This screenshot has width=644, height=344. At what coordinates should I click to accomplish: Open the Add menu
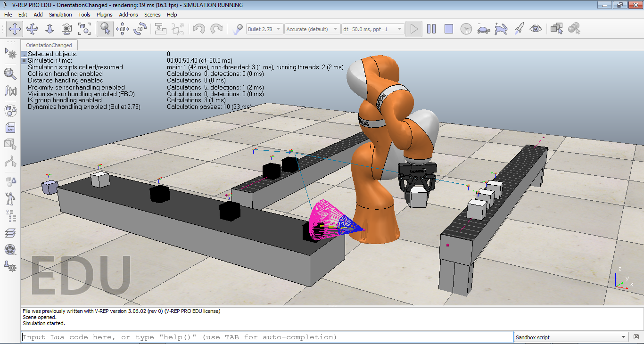coord(38,15)
